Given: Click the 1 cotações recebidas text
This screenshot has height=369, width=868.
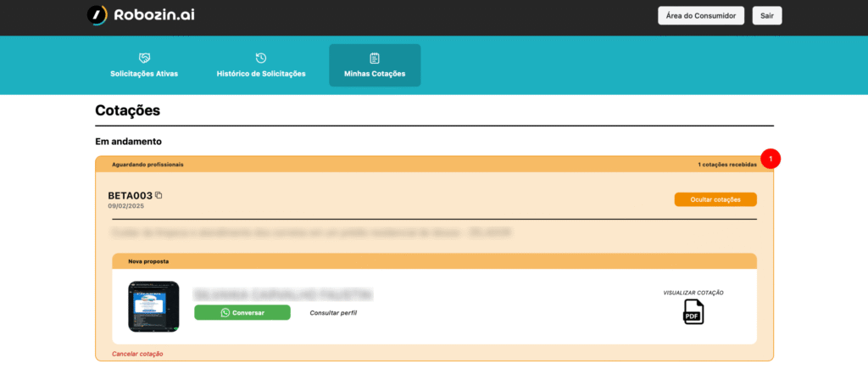Looking at the screenshot, I should [x=726, y=165].
